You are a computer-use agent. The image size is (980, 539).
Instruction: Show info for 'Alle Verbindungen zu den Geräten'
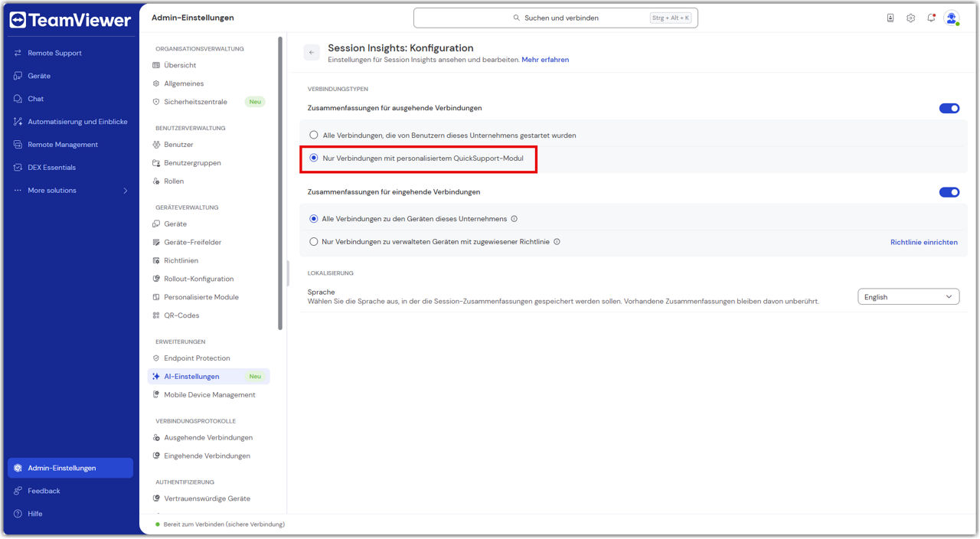(514, 219)
